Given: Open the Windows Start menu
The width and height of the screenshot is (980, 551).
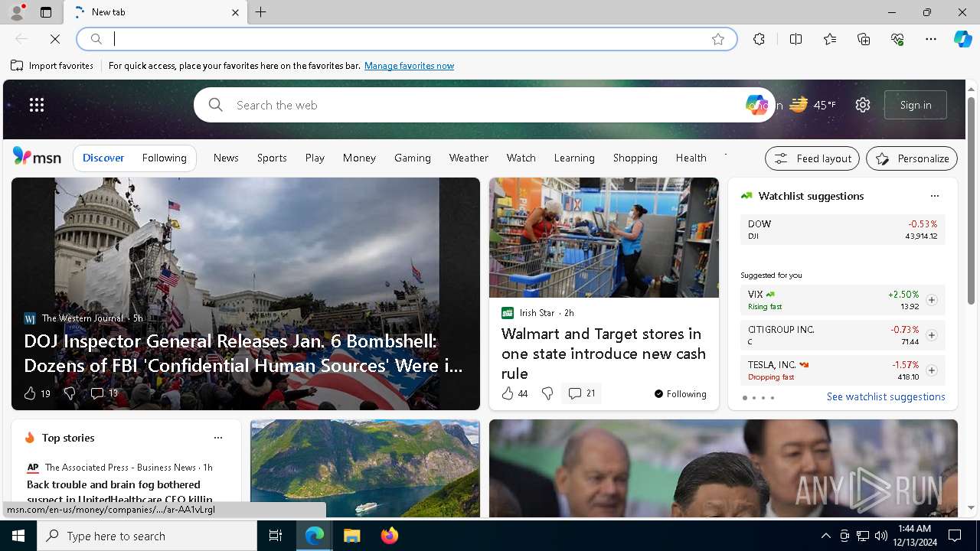Looking at the screenshot, I should 18,536.
